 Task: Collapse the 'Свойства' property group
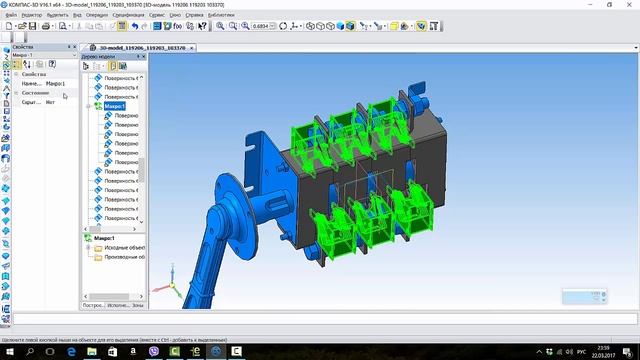tap(16, 74)
